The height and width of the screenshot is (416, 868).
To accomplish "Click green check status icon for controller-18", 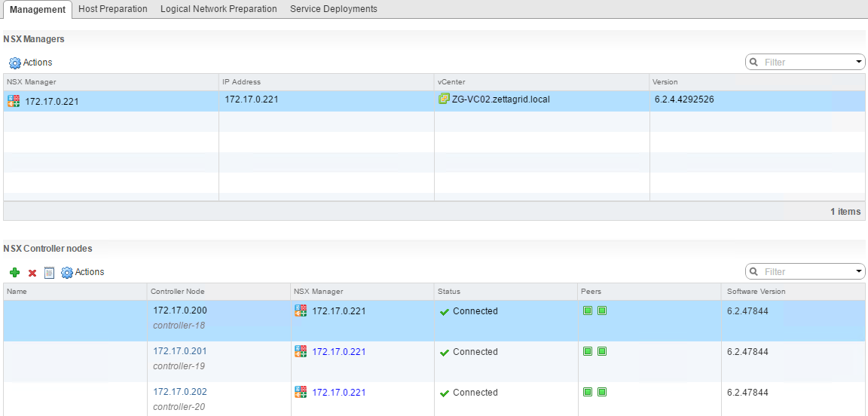I will point(444,312).
